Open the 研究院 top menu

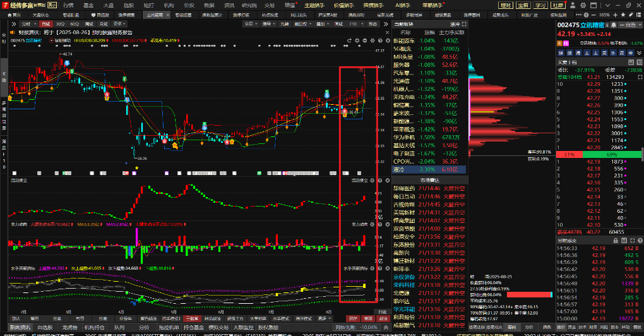point(249,5)
